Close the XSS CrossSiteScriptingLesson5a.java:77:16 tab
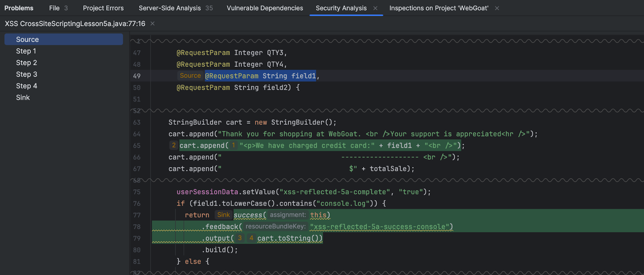This screenshot has width=644, height=275. pos(153,24)
